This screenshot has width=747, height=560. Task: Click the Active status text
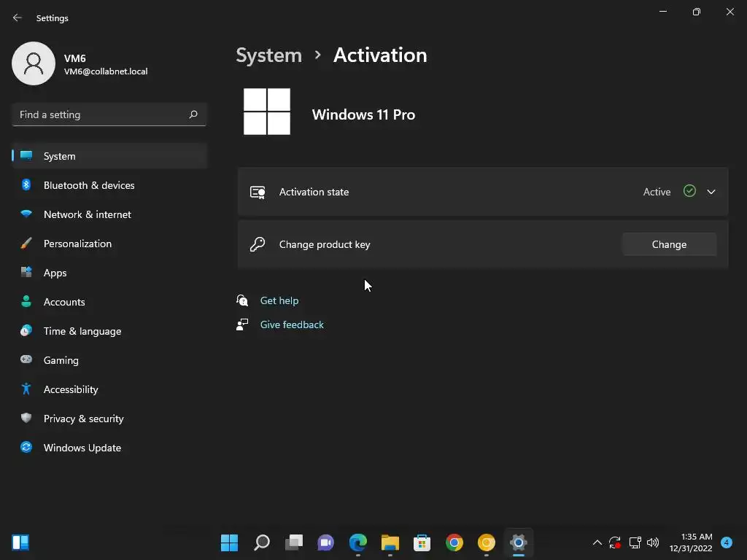tap(657, 192)
